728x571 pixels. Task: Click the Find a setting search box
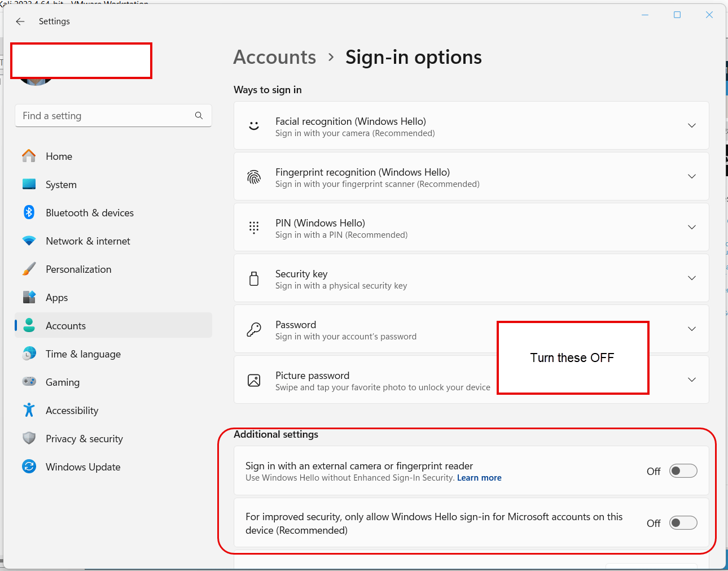coord(113,115)
